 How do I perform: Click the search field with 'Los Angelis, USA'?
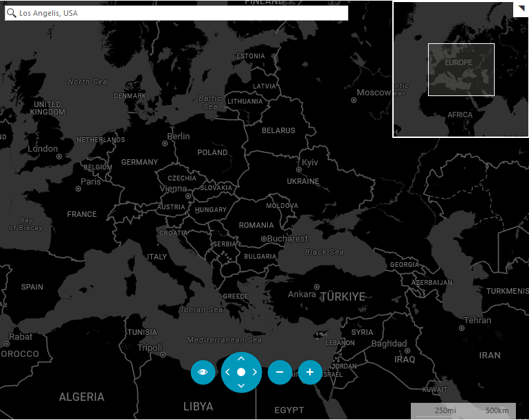[x=177, y=13]
